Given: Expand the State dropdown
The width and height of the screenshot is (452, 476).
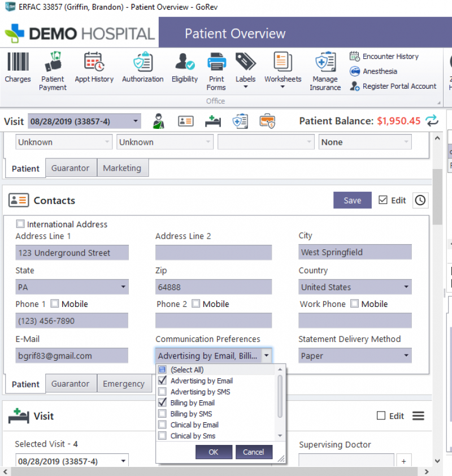Looking at the screenshot, I should 123,287.
